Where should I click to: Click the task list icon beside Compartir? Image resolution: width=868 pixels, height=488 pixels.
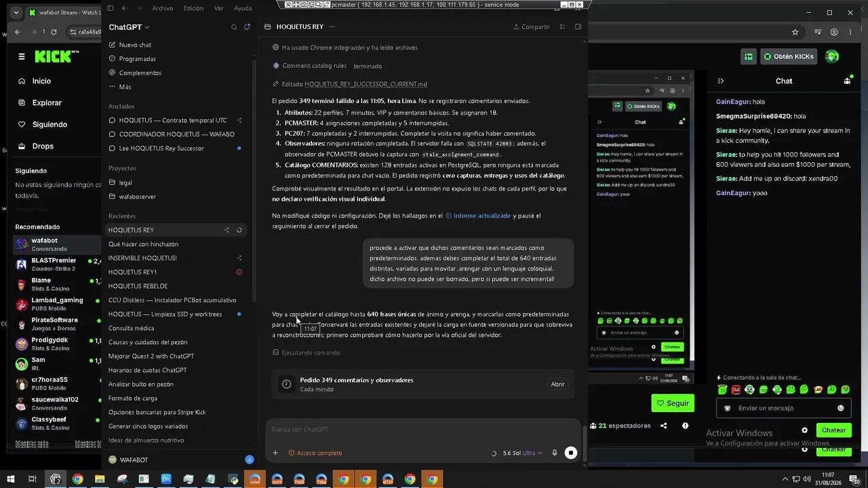[563, 27]
